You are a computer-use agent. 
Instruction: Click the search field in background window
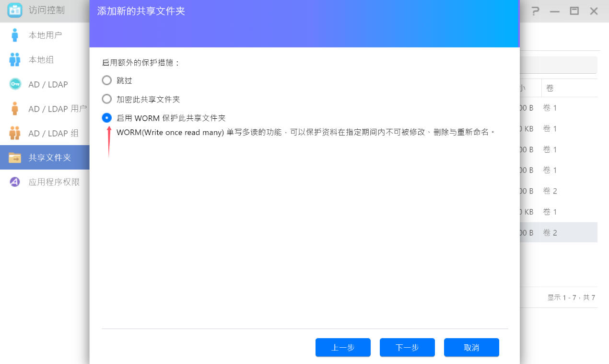point(559,65)
